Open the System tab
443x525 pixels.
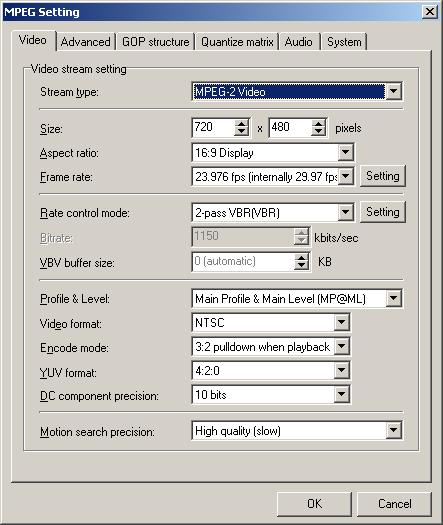344,42
